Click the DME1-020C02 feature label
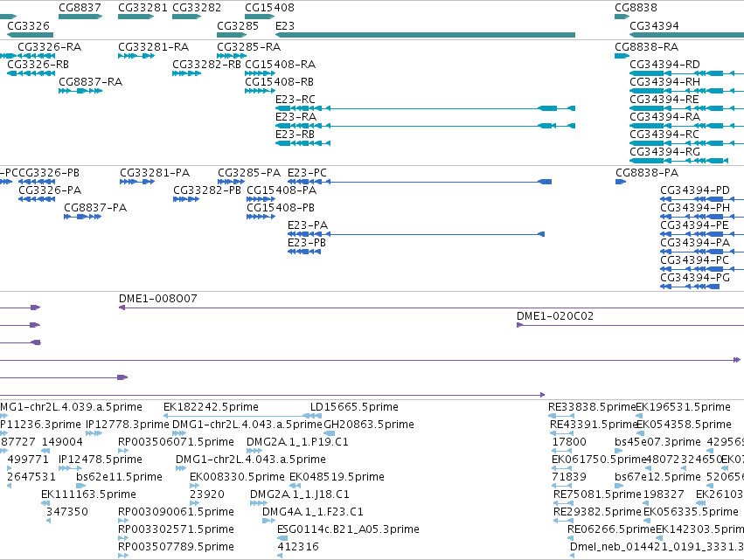 coord(554,316)
